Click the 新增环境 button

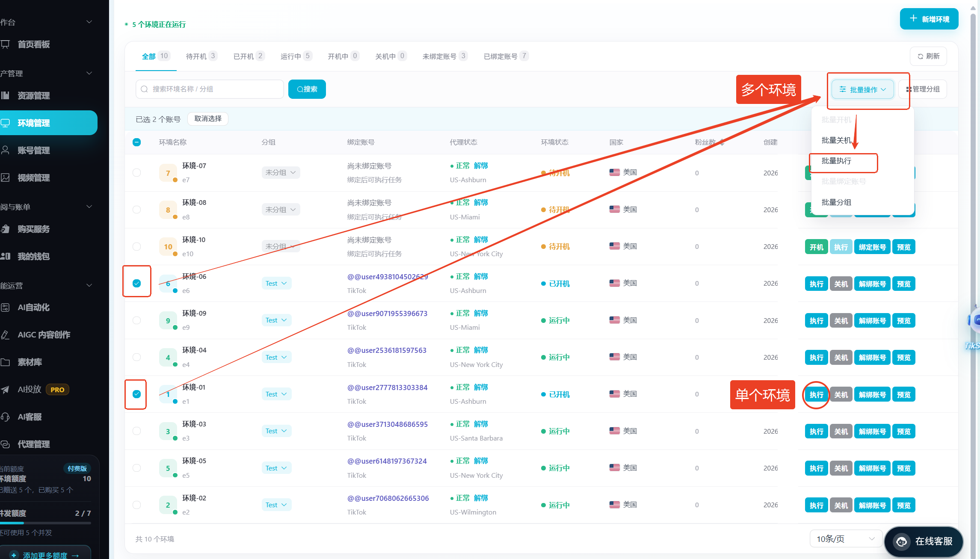tap(929, 19)
